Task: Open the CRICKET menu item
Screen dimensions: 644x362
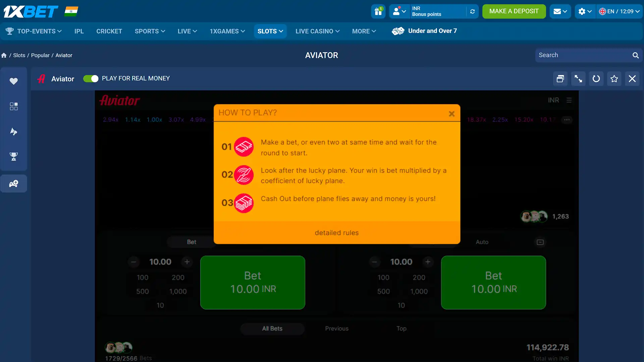Action: [x=109, y=31]
